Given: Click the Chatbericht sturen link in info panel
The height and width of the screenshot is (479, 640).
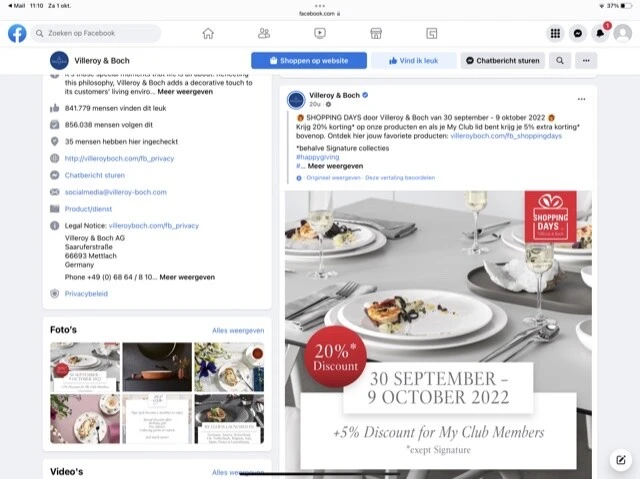Looking at the screenshot, I should pyautogui.click(x=95, y=175).
